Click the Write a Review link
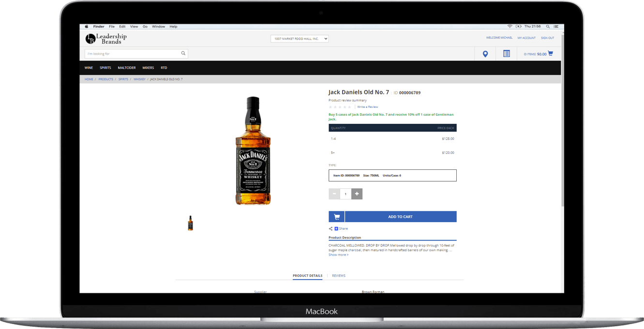Screen dimensions: 644x329 click(368, 107)
